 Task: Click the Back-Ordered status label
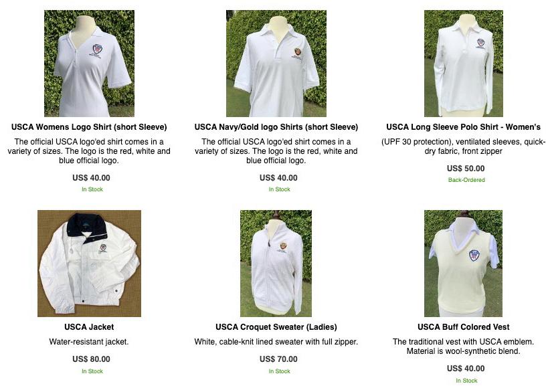coord(466,180)
